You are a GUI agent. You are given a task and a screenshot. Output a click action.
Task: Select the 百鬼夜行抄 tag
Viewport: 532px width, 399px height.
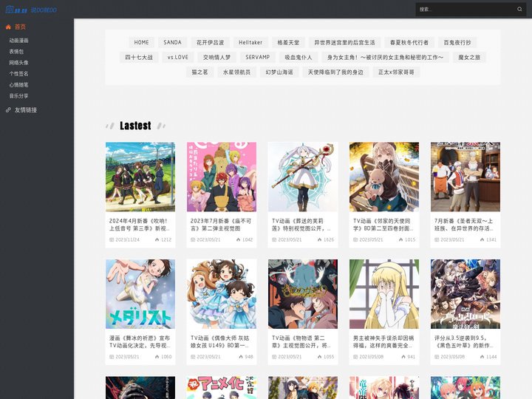click(457, 42)
